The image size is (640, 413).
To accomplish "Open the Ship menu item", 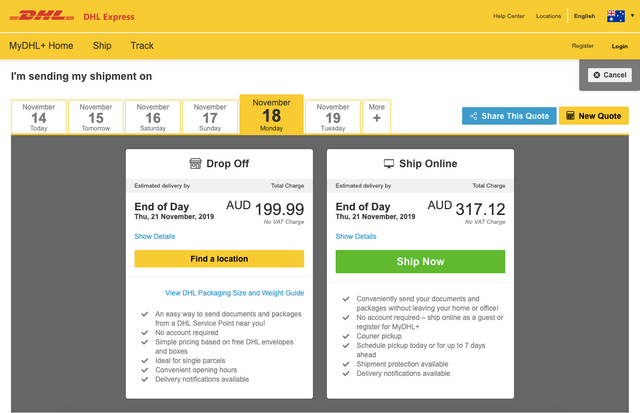I will (102, 46).
